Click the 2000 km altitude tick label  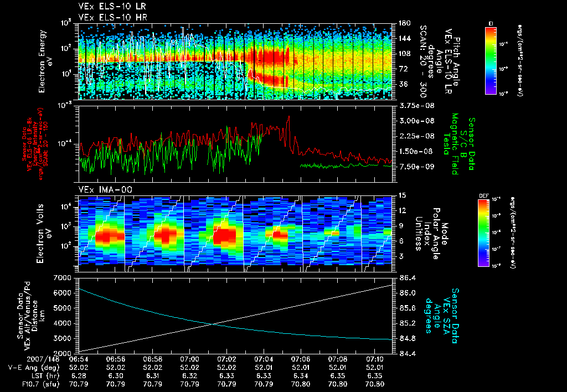pyautogui.click(x=62, y=353)
